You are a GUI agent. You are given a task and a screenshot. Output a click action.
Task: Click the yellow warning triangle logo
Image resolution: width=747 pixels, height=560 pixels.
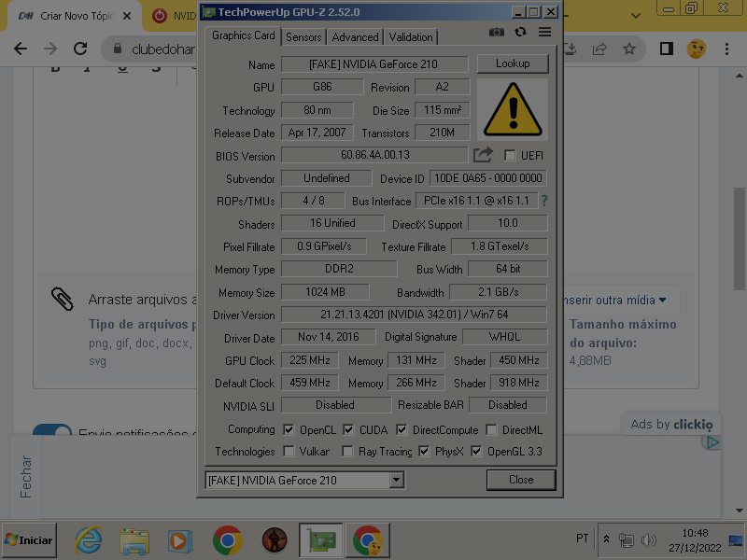[513, 109]
